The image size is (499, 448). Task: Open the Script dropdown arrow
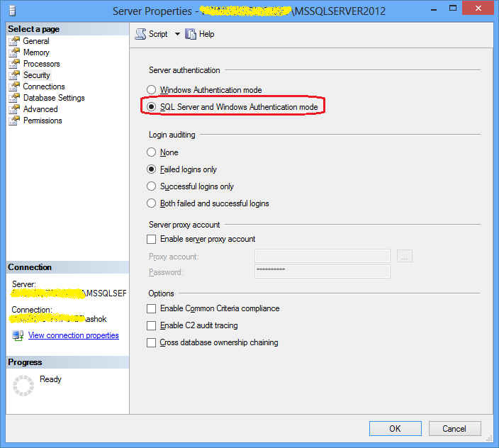[x=177, y=34]
